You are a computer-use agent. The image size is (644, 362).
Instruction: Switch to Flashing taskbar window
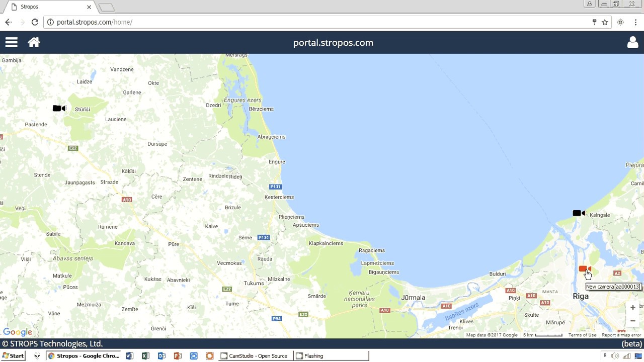tap(331, 356)
